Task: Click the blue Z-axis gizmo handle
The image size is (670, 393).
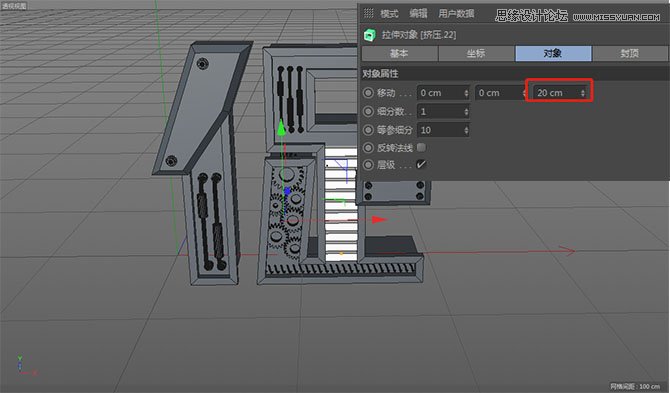Action: [x=288, y=191]
